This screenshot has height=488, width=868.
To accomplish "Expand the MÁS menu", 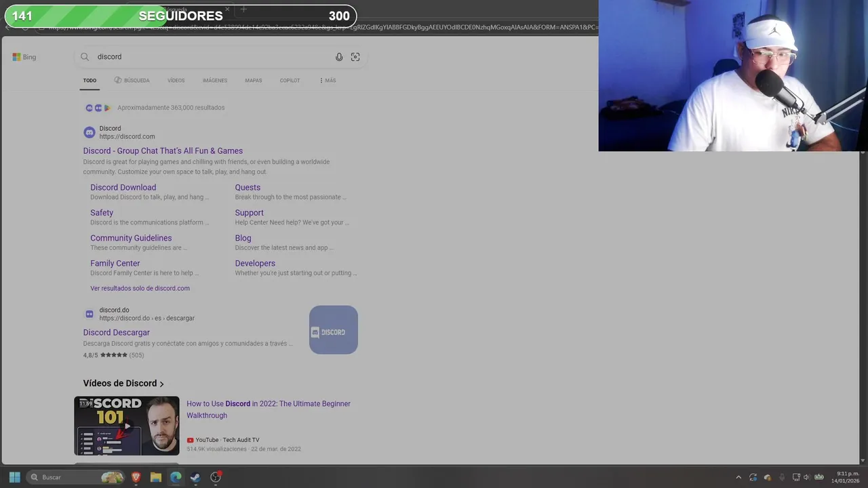I will pyautogui.click(x=328, y=81).
